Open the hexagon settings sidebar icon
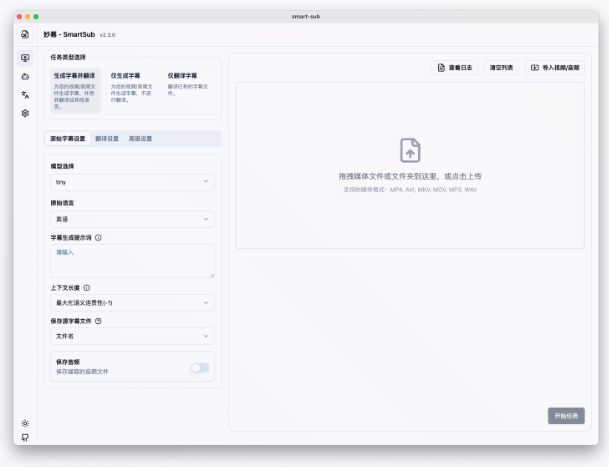 (25, 113)
